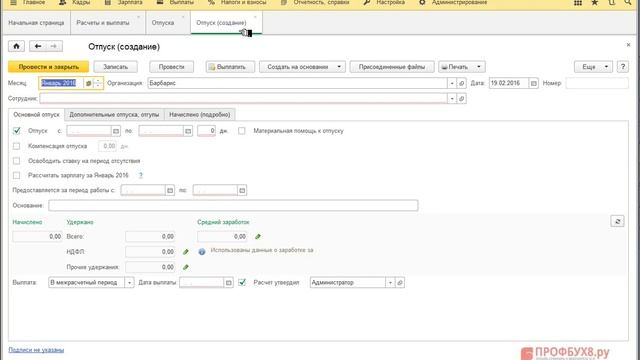Check Рассчитать зарплату за Январь 2016
640x360 pixels.
(x=16, y=176)
